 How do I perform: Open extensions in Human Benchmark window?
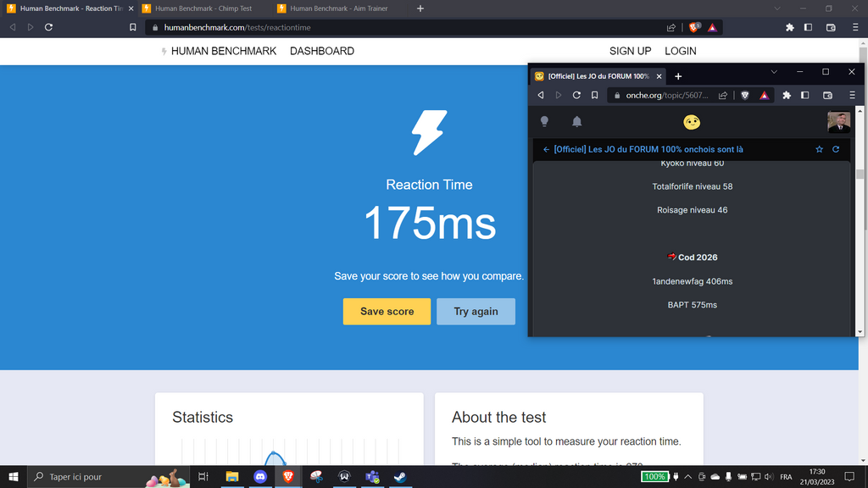pos(790,27)
